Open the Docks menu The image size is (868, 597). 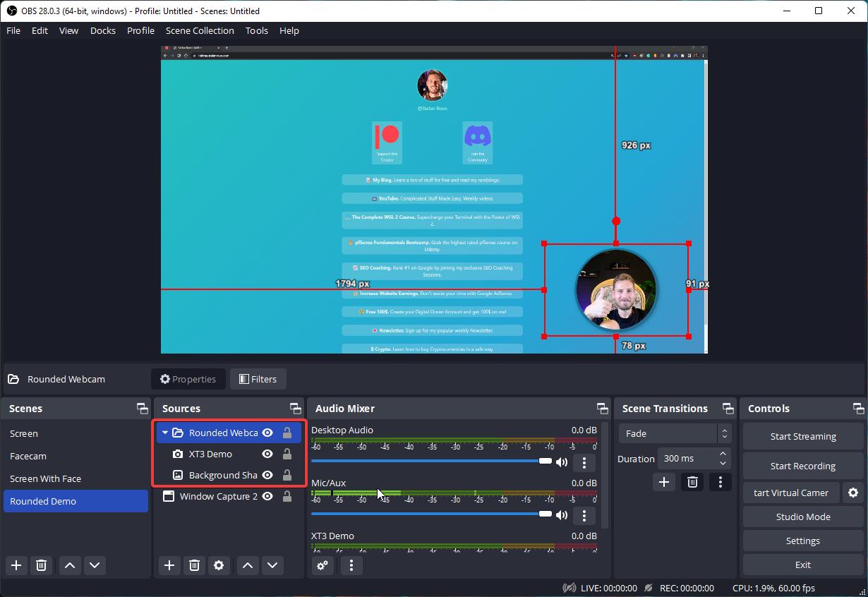(x=102, y=30)
